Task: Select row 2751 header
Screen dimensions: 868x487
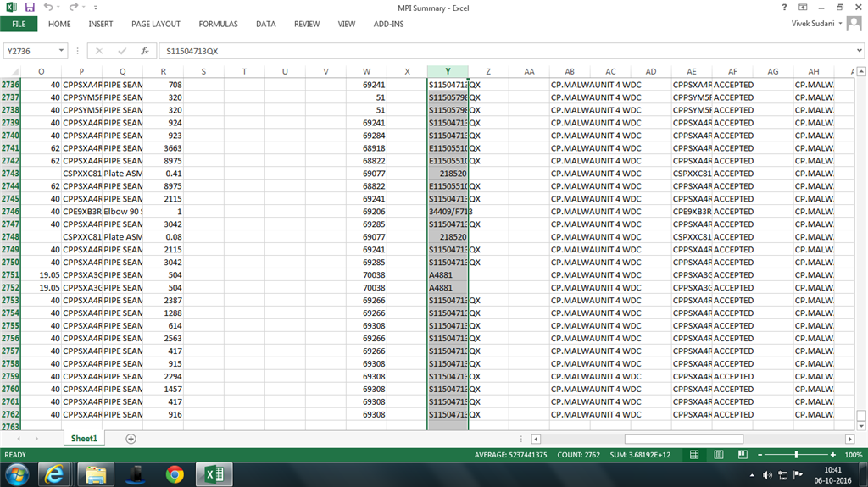Action: [10, 275]
